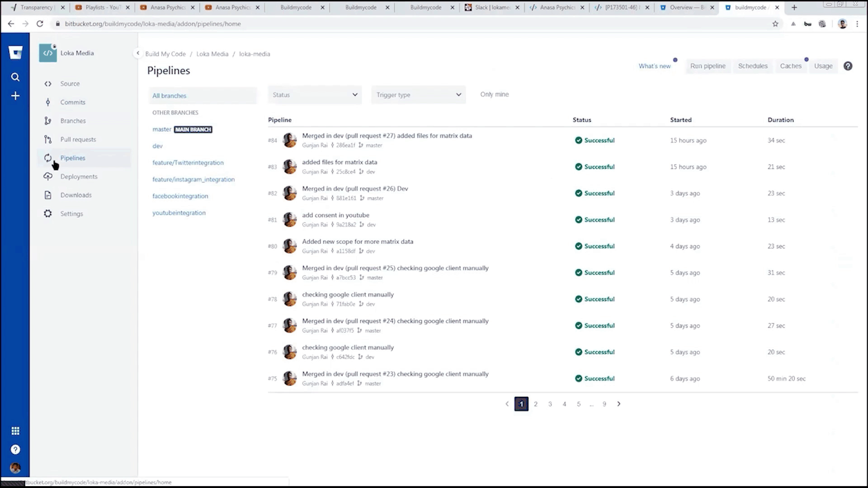
Task: Expand the Trigger type dropdown
Action: (x=418, y=95)
